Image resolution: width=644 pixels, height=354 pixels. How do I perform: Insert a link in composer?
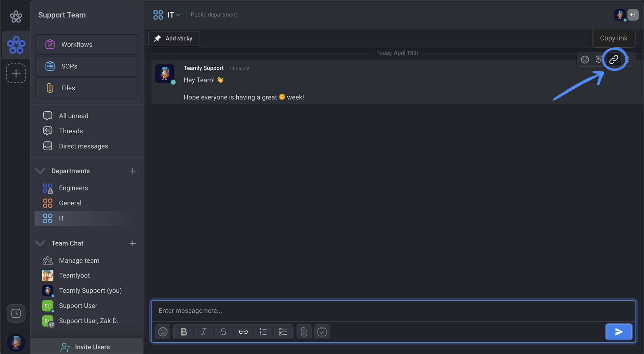[x=243, y=332]
